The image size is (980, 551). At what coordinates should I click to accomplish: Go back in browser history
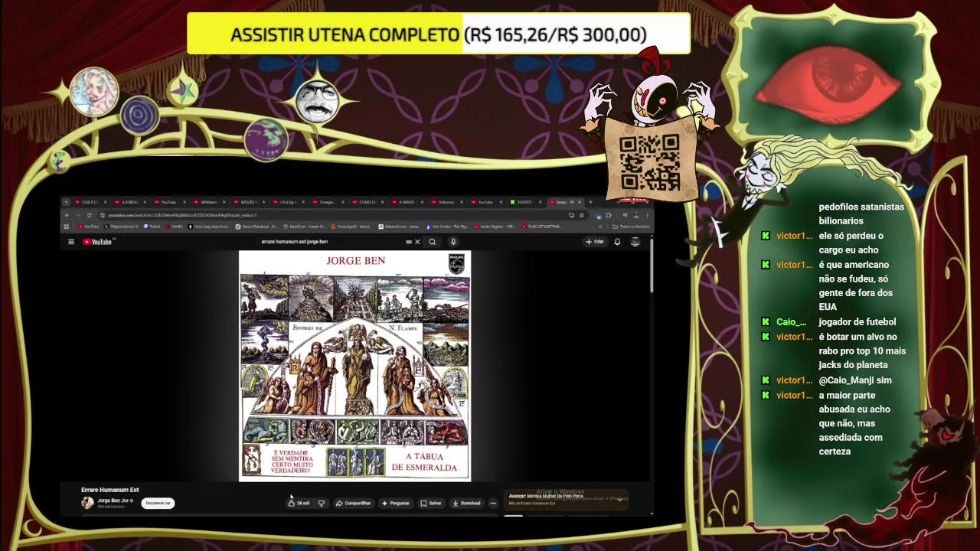pos(67,215)
